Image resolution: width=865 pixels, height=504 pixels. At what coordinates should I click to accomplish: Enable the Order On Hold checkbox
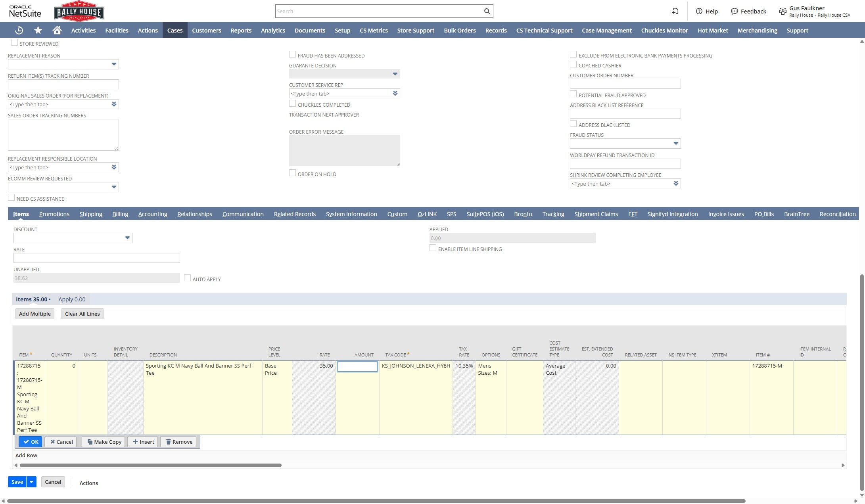pos(292,173)
